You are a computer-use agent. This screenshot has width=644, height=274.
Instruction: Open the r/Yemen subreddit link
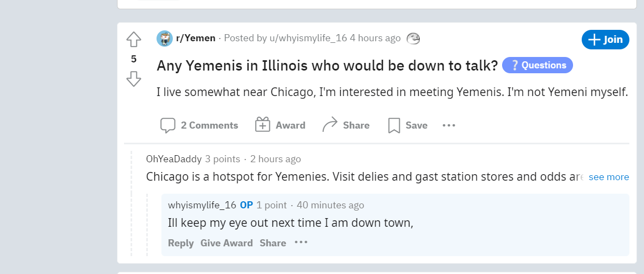196,39
